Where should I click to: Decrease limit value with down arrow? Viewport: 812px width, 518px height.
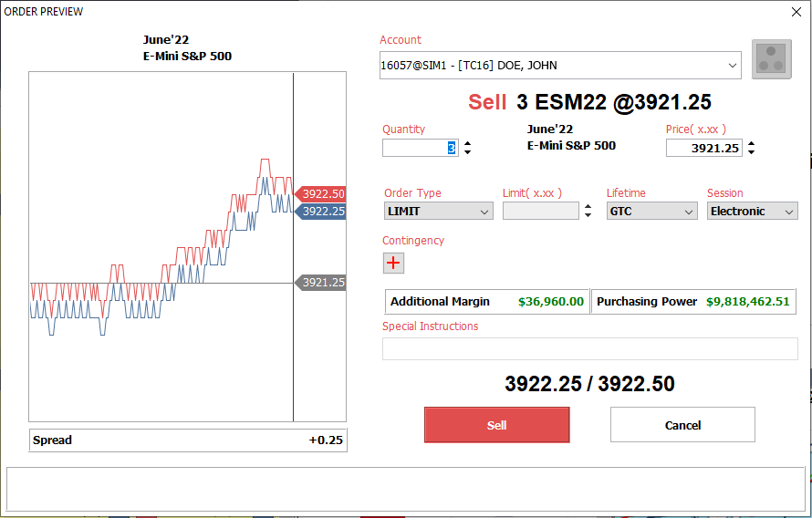588,214
